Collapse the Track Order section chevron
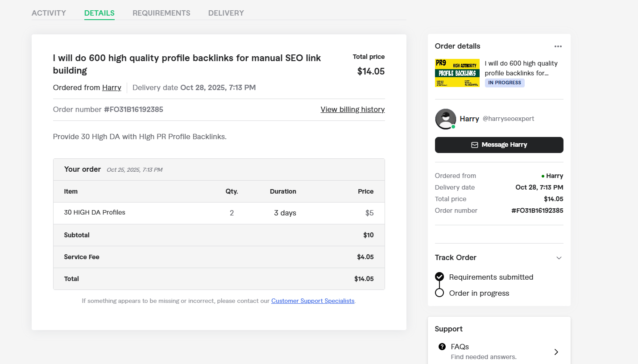This screenshot has height=364, width=638. 559,258
